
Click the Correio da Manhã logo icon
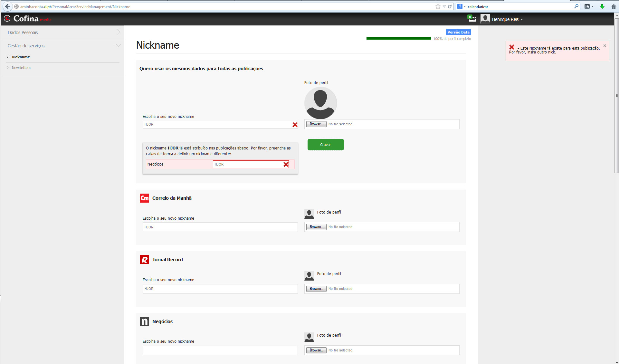145,198
